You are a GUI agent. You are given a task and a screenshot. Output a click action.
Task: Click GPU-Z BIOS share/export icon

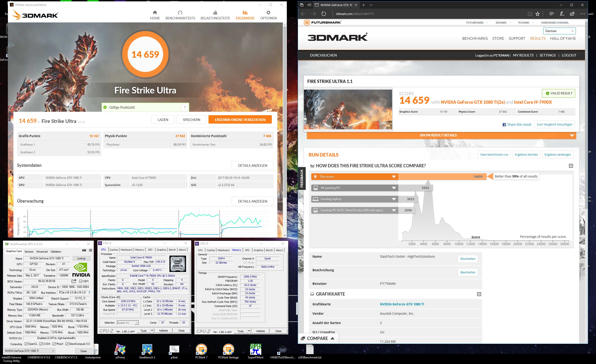click(x=74, y=281)
